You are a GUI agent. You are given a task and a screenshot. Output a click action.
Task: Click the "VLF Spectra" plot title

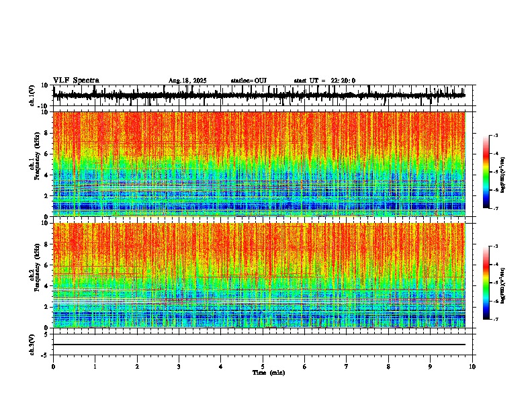click(x=76, y=81)
